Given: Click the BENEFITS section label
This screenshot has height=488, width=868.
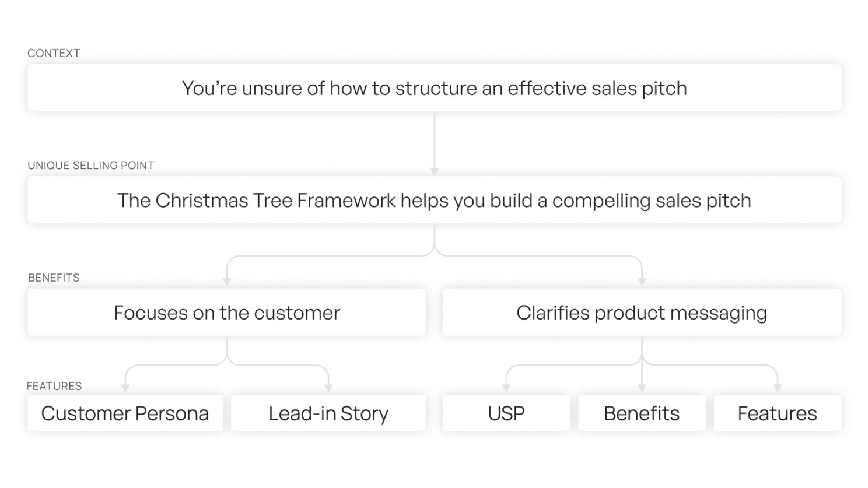Looking at the screenshot, I should click(x=54, y=278).
